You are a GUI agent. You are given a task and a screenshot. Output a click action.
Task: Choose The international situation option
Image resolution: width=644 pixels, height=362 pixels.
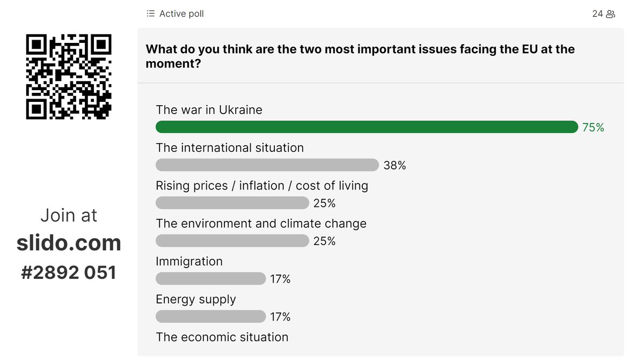pos(230,147)
